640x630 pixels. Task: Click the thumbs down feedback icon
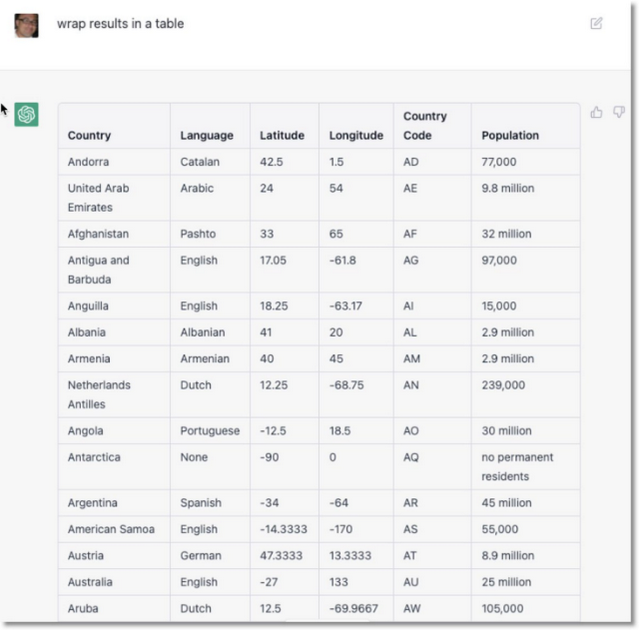pos(619,112)
